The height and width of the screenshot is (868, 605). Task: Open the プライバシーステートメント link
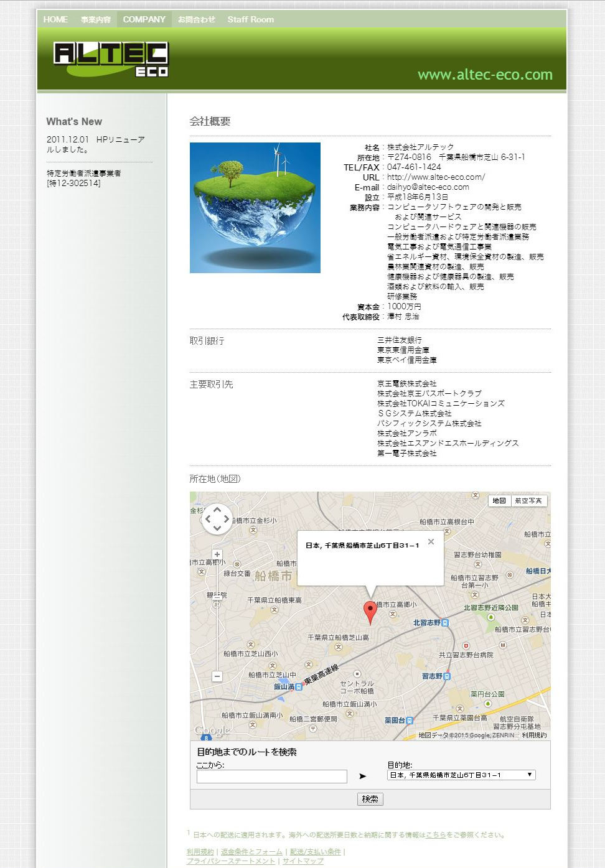coord(231,861)
